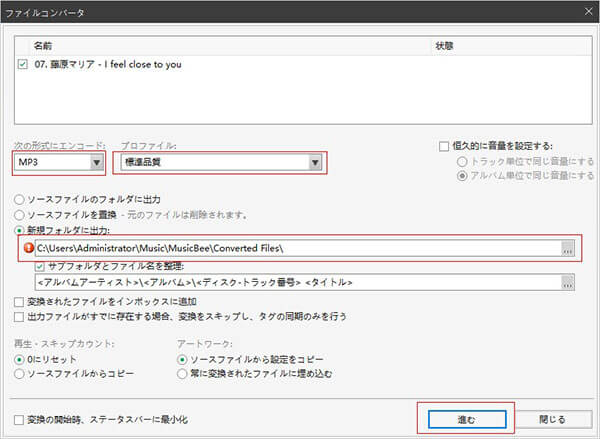Select 0にリセット radio button
600x439 pixels.
click(x=19, y=359)
